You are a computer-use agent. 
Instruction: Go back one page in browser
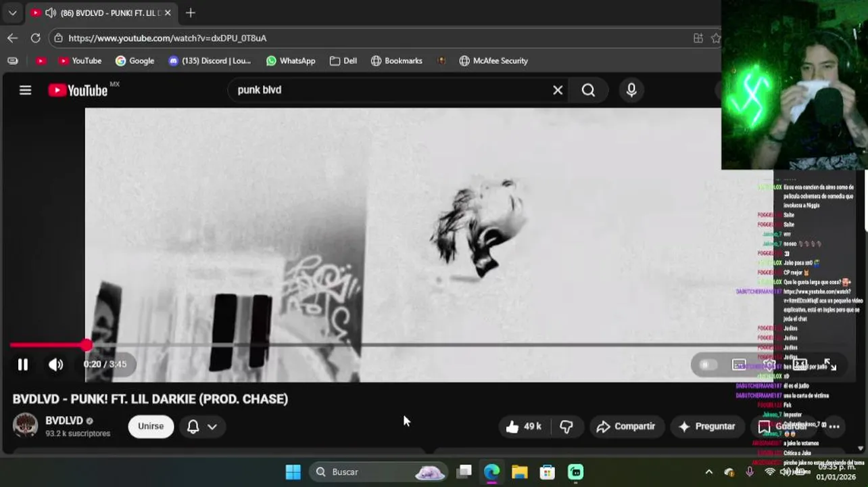coord(12,38)
